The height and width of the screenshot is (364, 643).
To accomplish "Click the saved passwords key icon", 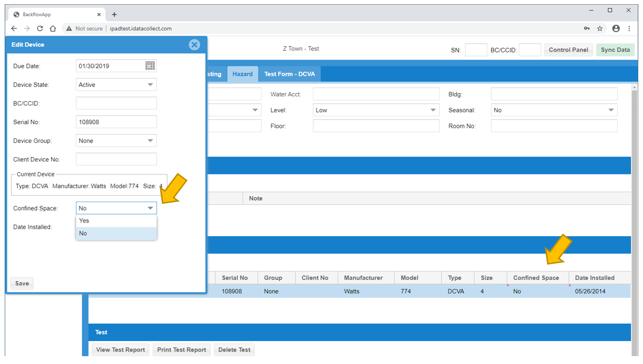I will [586, 28].
